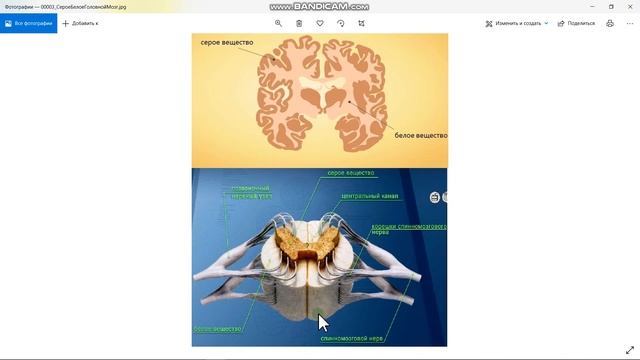640x360 pixels.
Task: Print the photo
Action: [x=610, y=23]
